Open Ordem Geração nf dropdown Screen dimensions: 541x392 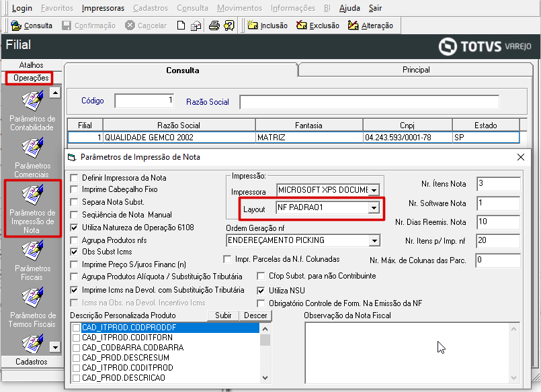point(374,240)
